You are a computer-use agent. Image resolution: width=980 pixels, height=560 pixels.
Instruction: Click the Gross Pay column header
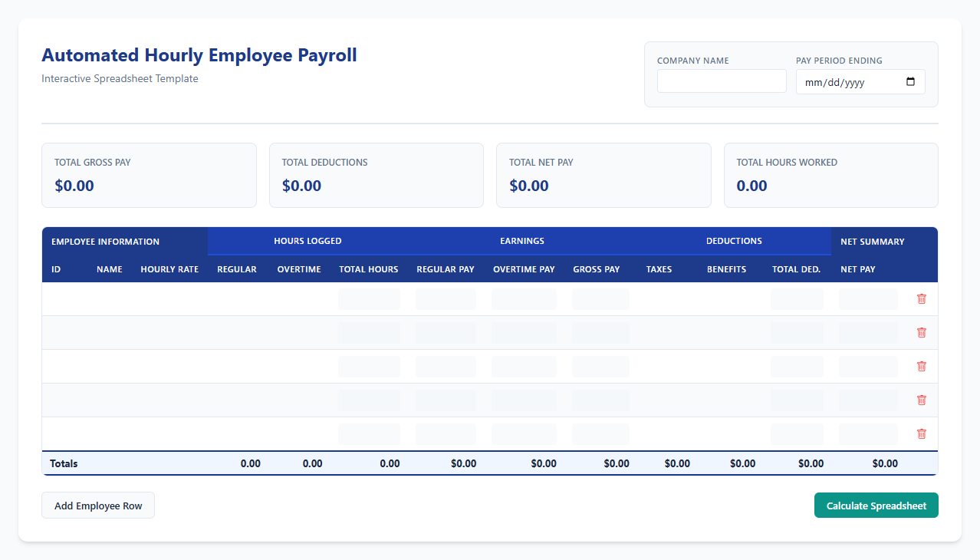[x=597, y=269]
